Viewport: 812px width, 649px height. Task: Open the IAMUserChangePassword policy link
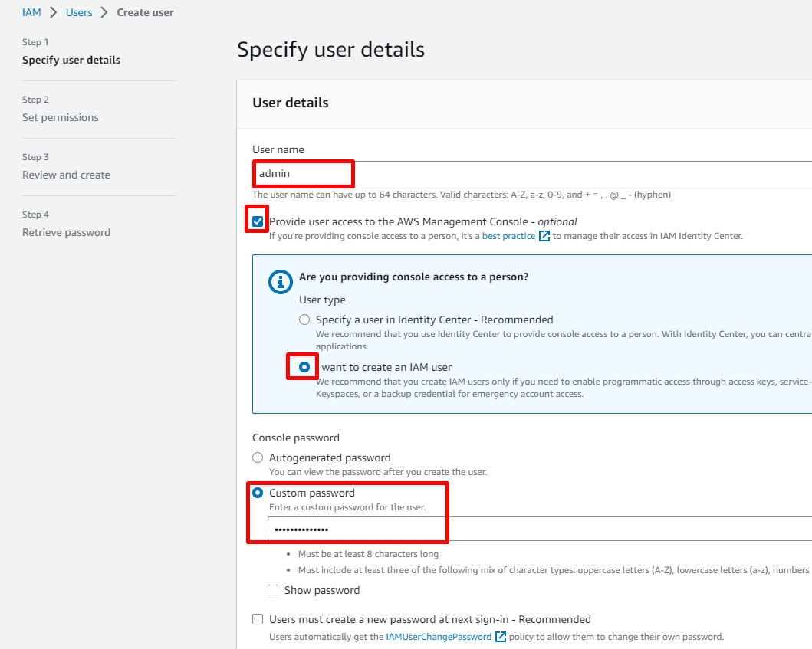439,637
